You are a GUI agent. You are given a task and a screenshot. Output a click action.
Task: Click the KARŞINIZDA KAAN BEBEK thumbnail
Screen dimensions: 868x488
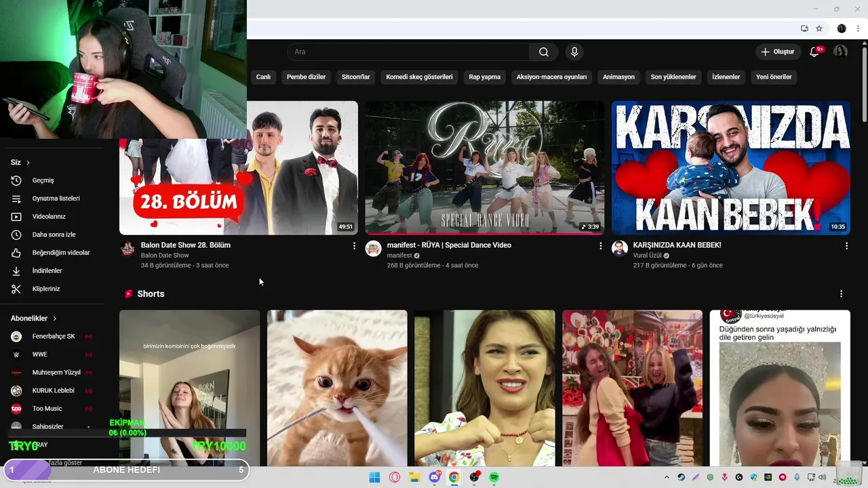[x=731, y=168]
